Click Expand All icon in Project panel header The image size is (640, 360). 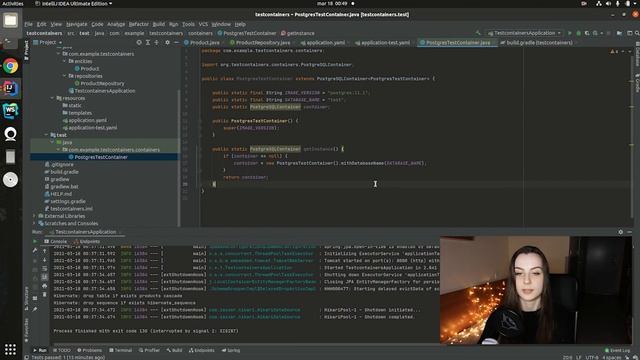point(148,42)
